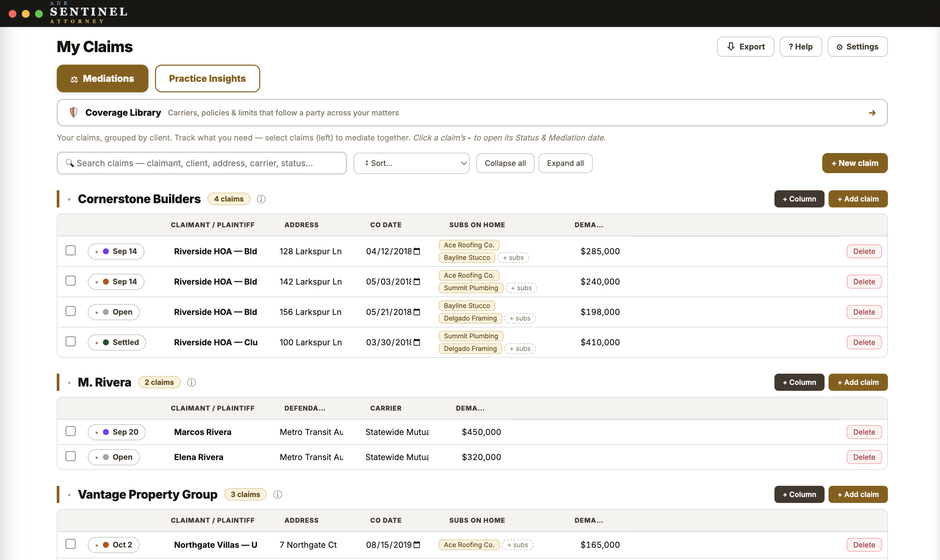Expand Open status for 156 Larkspur Ln
Image resolution: width=940 pixels, height=560 pixels.
[x=113, y=312]
